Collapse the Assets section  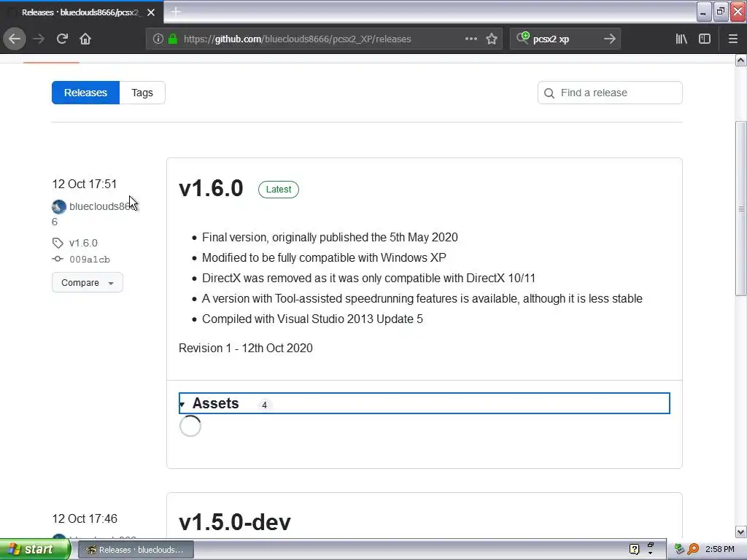424,403
